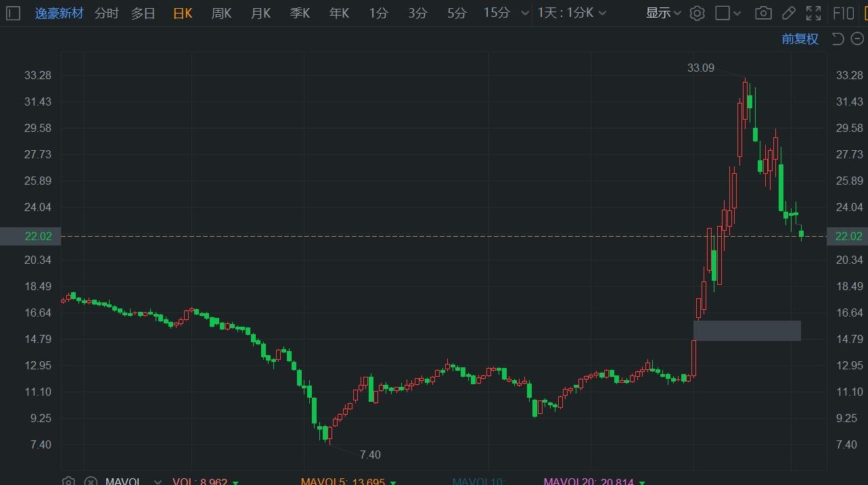Toggle the left sidebar panel icon
868x485 pixels.
click(14, 13)
